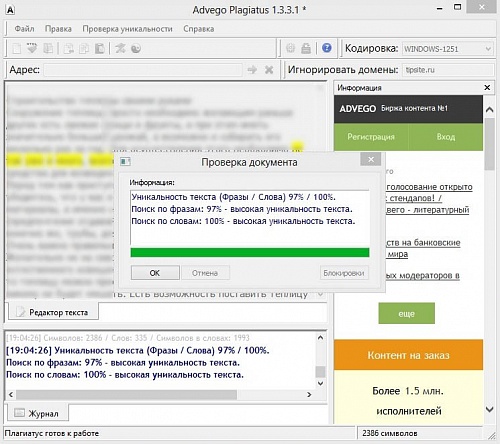Click the Advego Plagiatus app icon

[x=10, y=10]
